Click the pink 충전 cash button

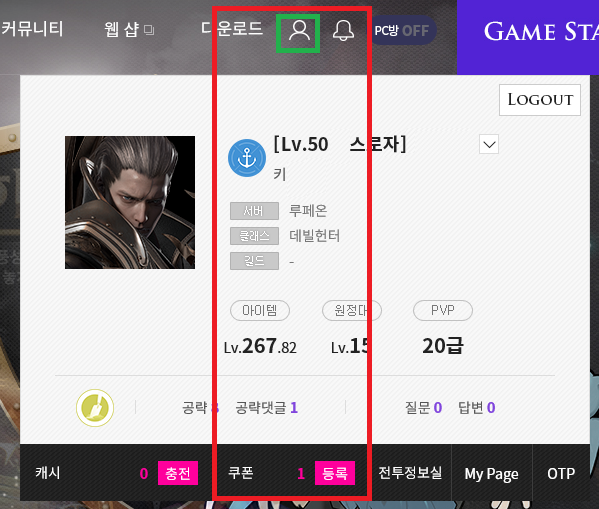[178, 473]
